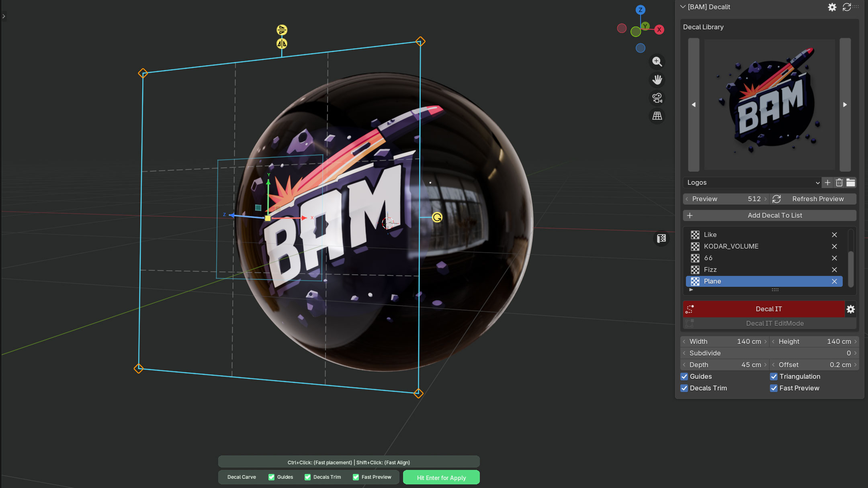Click the yellow rotate handle on decal frame
The height and width of the screenshot is (488, 868).
[x=437, y=218]
